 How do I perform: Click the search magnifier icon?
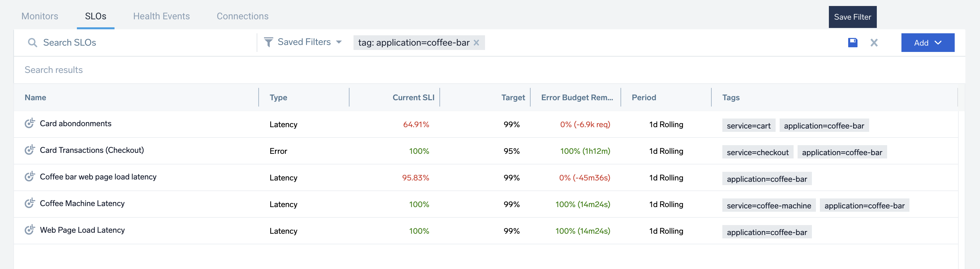click(x=32, y=43)
